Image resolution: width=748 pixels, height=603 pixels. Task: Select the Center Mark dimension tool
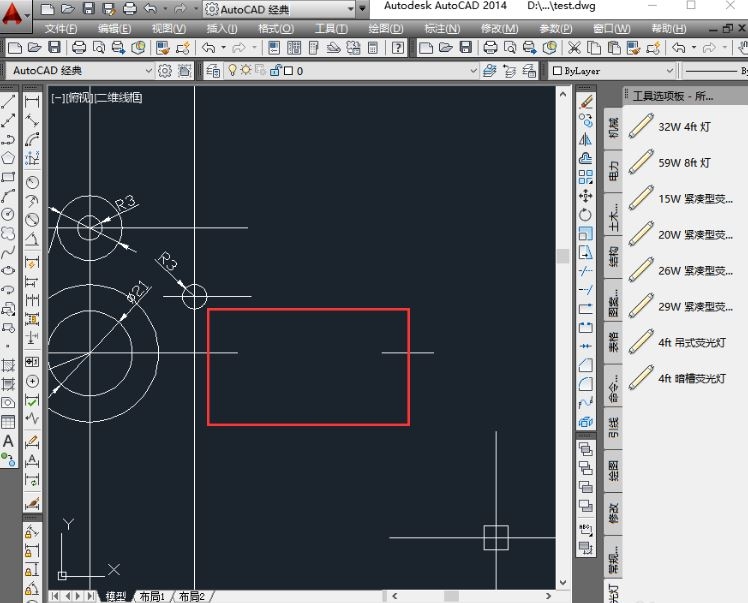click(32, 381)
